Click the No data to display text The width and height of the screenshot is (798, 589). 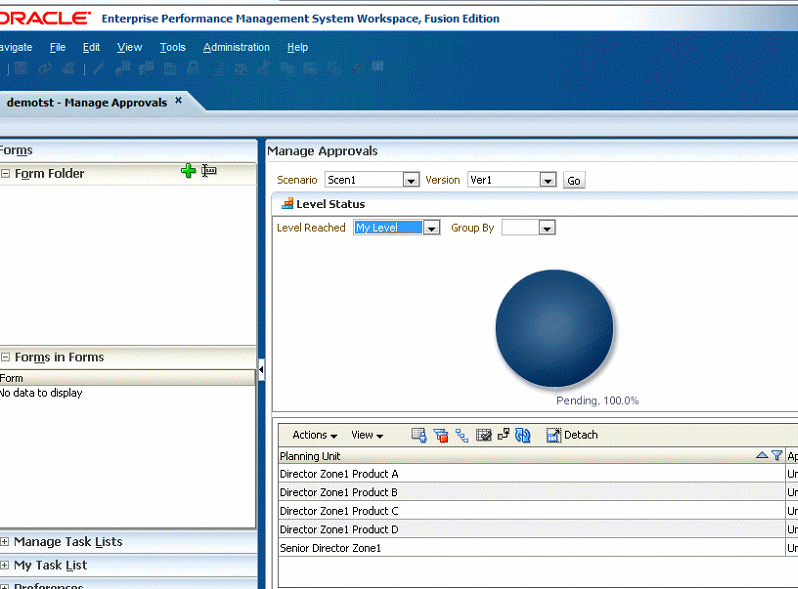[x=41, y=393]
